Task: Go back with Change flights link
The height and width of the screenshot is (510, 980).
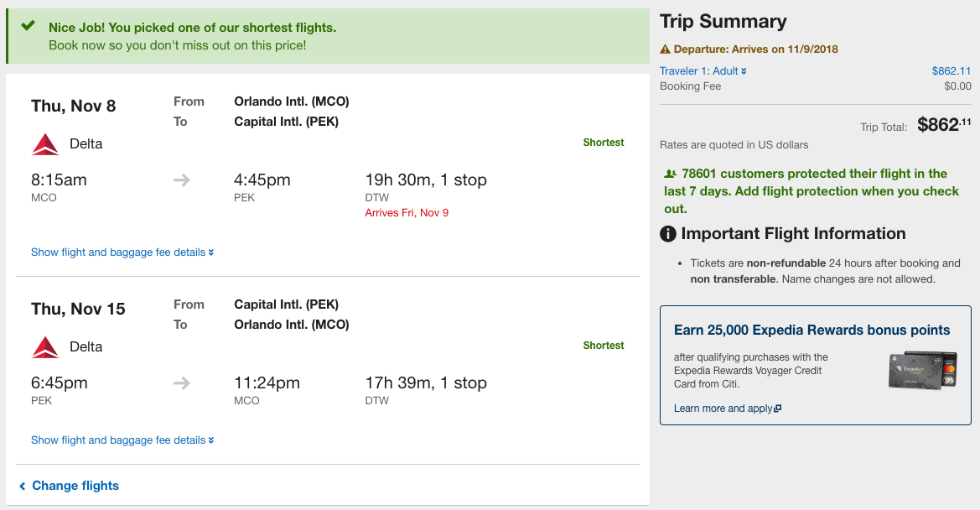Action: click(69, 486)
